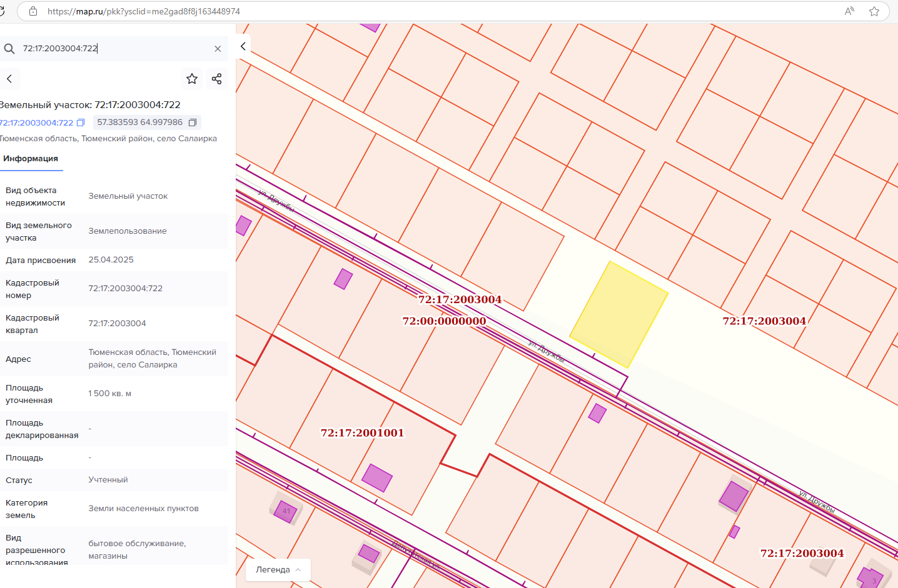898x588 pixels.
Task: Click the value 25.04.2025
Action: (x=111, y=260)
